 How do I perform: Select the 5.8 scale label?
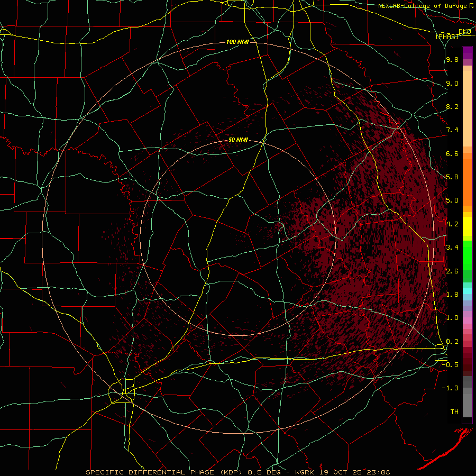[452, 177]
